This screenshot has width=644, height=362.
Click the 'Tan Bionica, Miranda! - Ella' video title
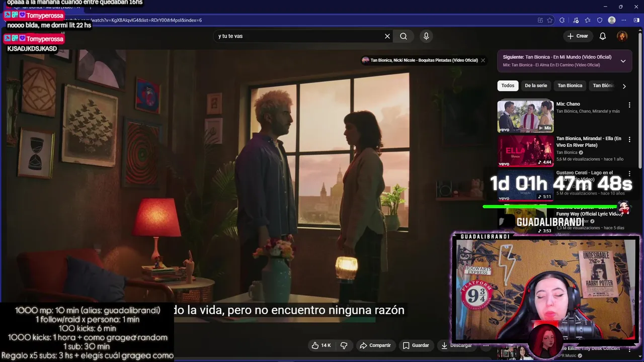[x=589, y=142]
